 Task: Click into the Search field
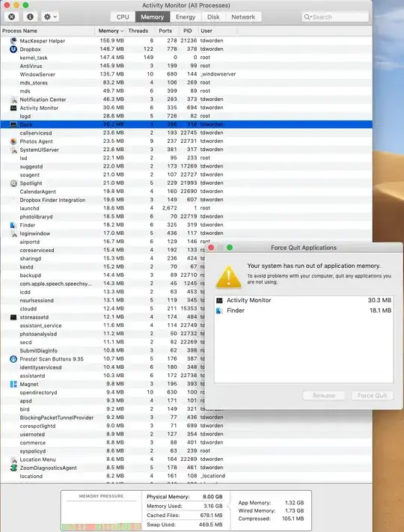[335, 17]
